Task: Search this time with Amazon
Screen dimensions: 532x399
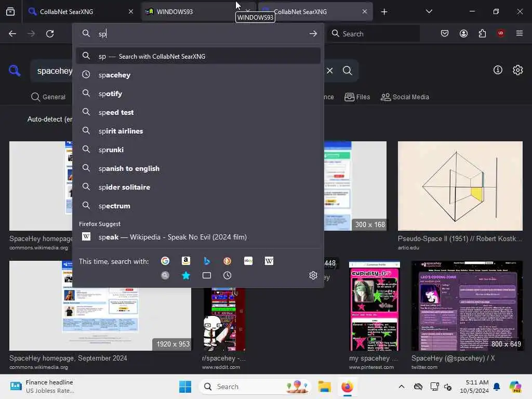Action: click(x=185, y=261)
